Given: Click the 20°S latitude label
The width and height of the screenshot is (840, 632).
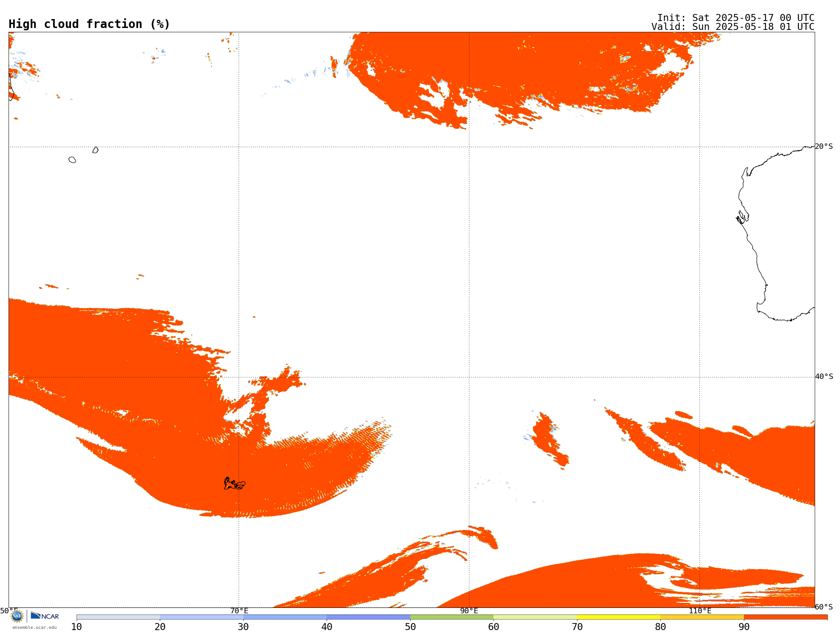Looking at the screenshot, I should point(824,147).
